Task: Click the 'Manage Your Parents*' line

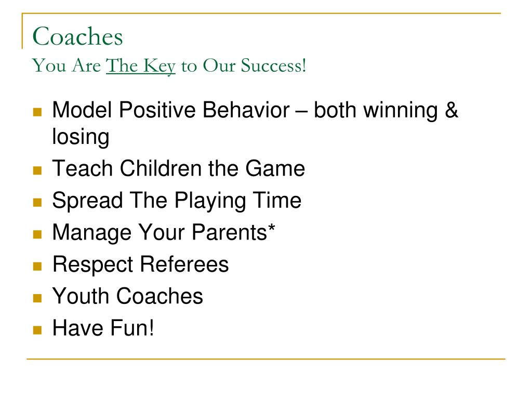Action: 164,233
